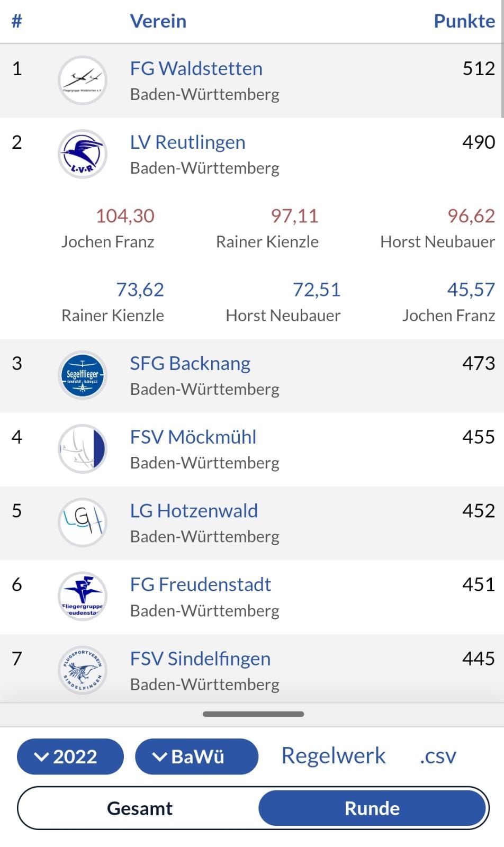Viewport: 504px width, 847px height.
Task: Switch to the Gesamt view
Action: [x=140, y=808]
